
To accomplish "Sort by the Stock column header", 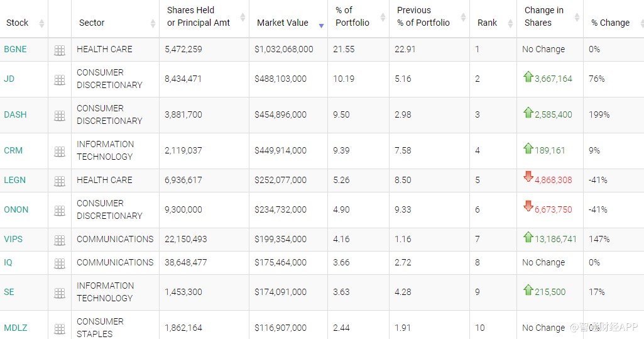I will [x=18, y=23].
